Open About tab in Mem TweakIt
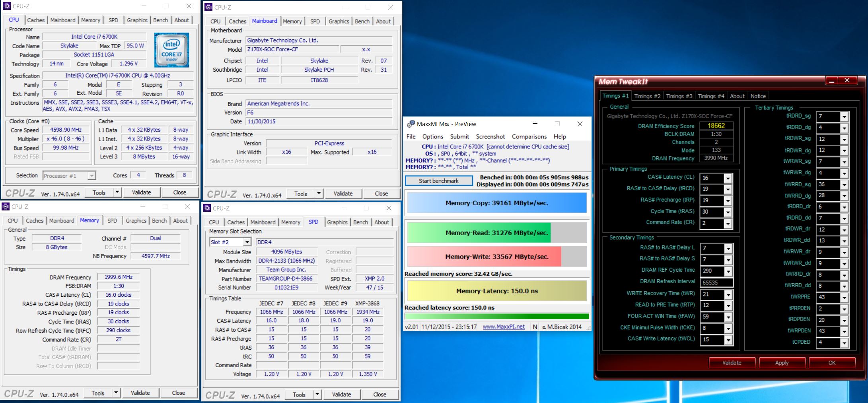This screenshot has height=403, width=868. (x=737, y=96)
